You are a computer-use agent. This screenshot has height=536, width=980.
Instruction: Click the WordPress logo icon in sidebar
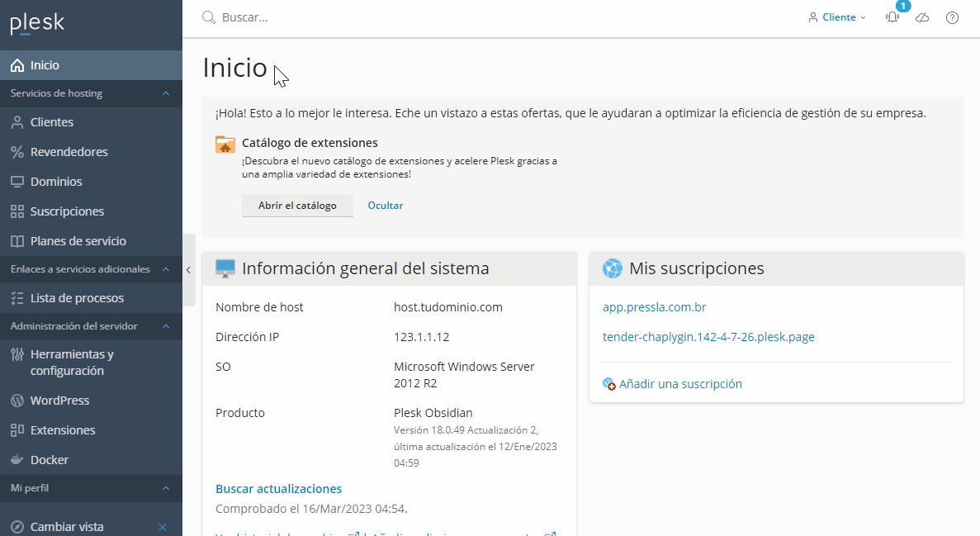click(17, 401)
